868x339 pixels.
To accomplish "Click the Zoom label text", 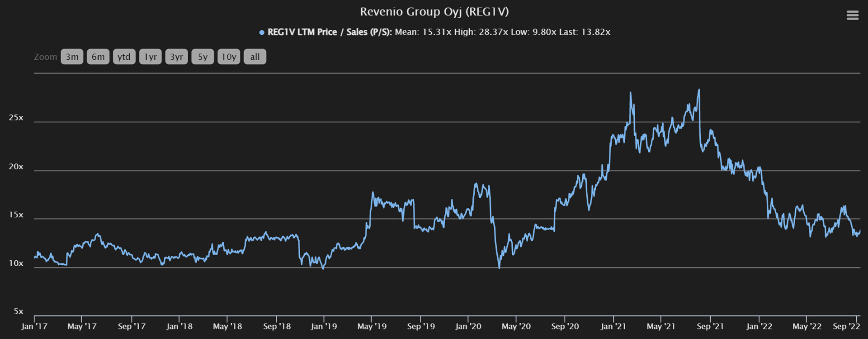I will click(46, 57).
